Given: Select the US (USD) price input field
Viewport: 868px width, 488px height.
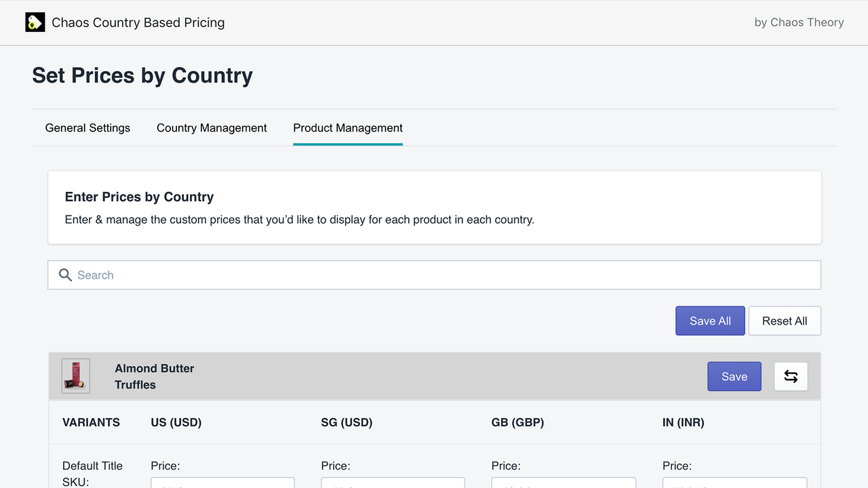Looking at the screenshot, I should coord(222,485).
